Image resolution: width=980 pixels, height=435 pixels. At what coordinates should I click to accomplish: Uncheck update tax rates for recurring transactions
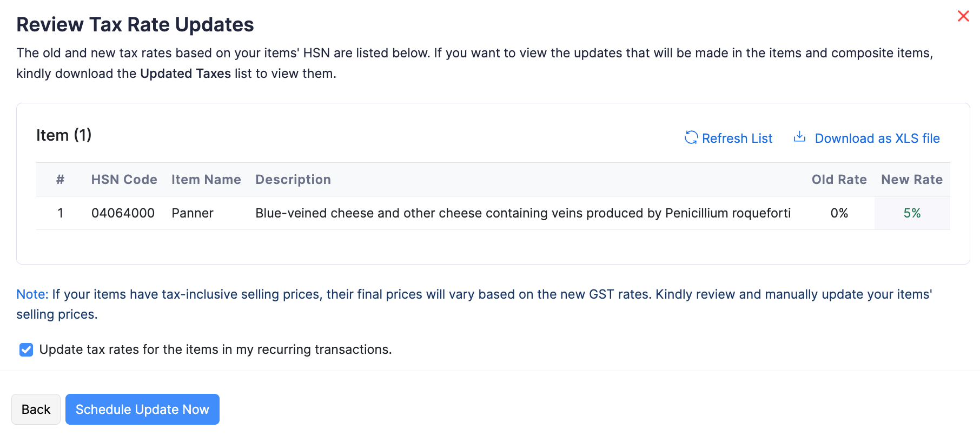pyautogui.click(x=26, y=350)
